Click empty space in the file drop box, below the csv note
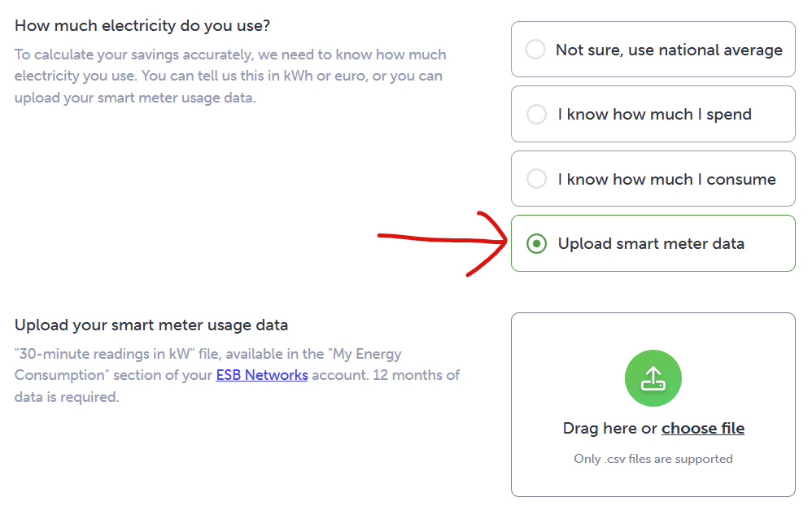The width and height of the screenshot is (812, 519). [x=653, y=482]
